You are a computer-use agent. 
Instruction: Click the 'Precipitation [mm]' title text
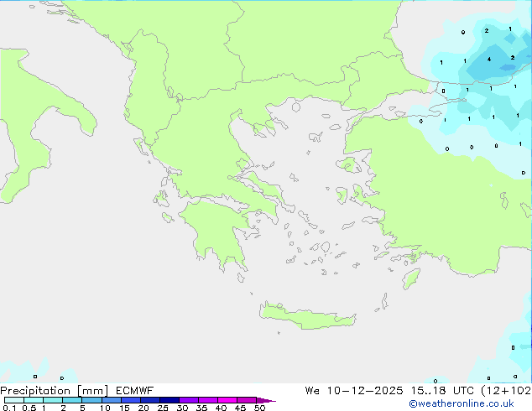(54, 391)
